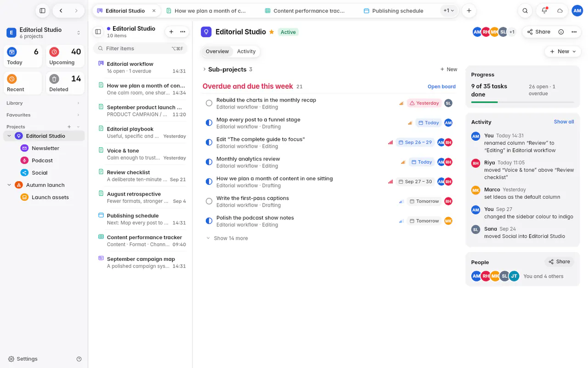Open search with the magnifier icon
This screenshot has height=368, width=588.
[x=525, y=11]
